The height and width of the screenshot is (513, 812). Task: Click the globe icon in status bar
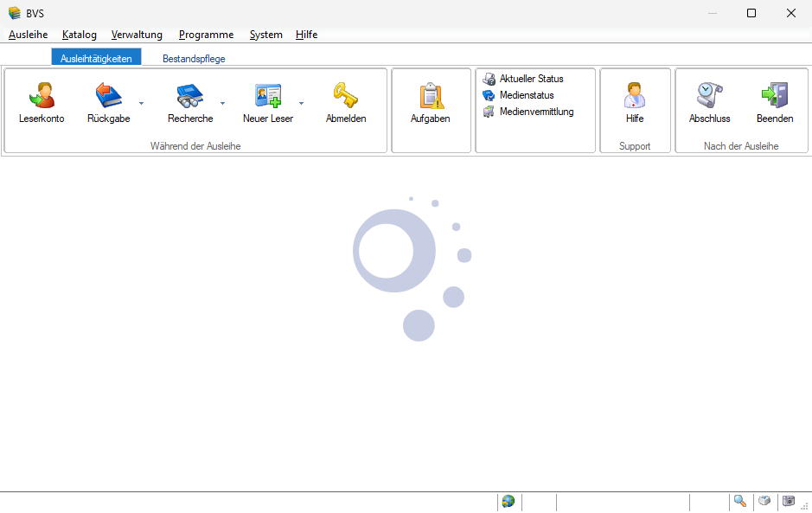(508, 501)
